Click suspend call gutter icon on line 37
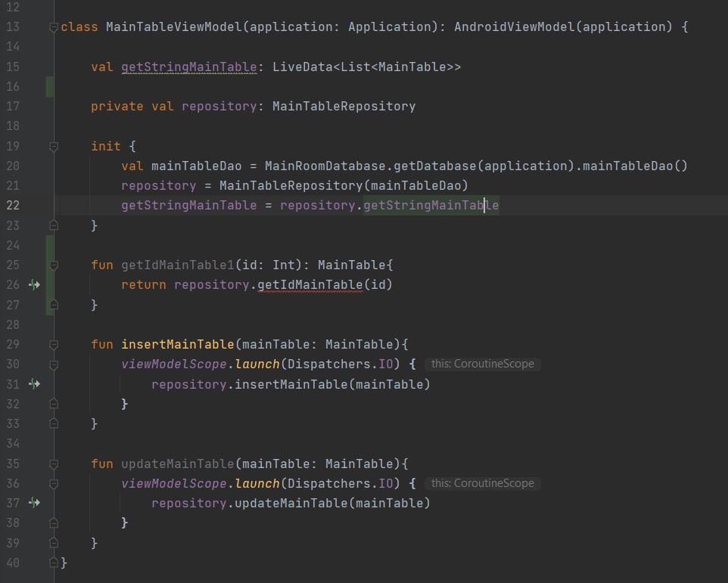This screenshot has width=728, height=583. tap(34, 502)
